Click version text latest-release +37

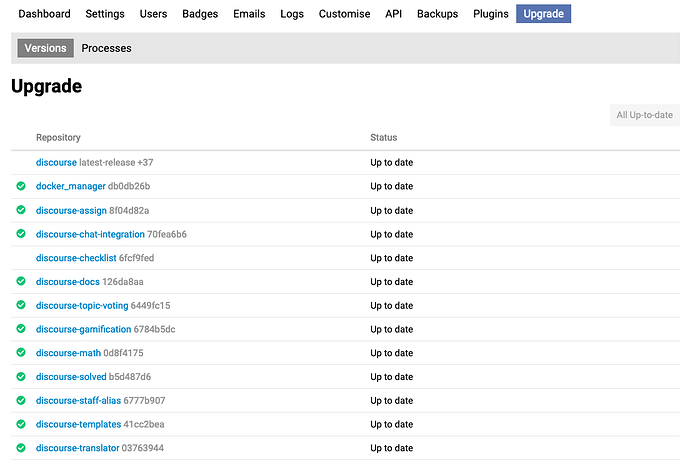tap(116, 162)
